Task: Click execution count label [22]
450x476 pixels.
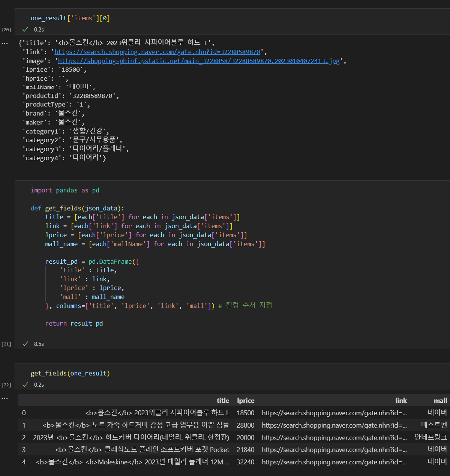Action: pyautogui.click(x=6, y=385)
